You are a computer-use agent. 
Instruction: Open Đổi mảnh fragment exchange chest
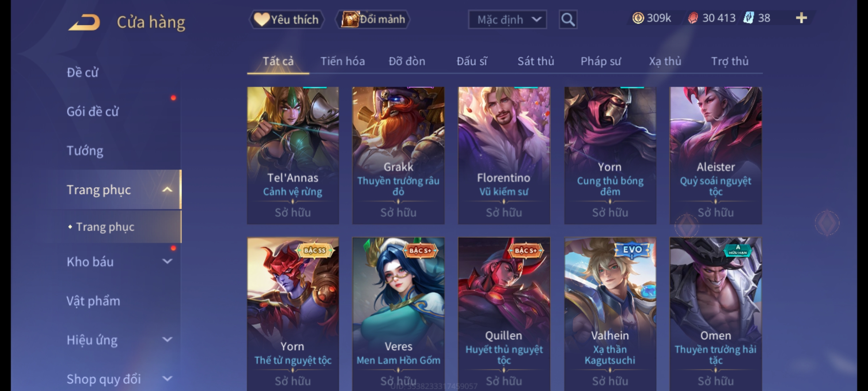click(373, 20)
